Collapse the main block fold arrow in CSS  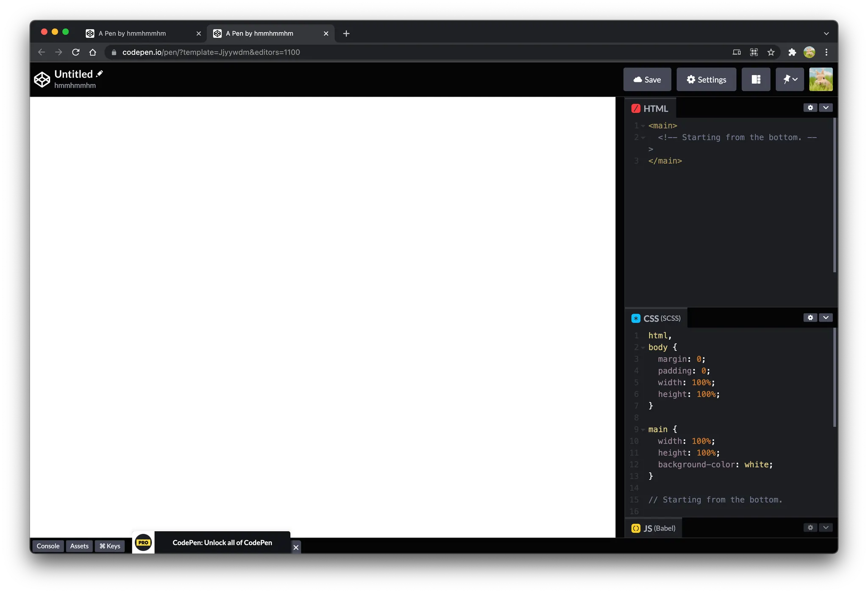coord(643,430)
